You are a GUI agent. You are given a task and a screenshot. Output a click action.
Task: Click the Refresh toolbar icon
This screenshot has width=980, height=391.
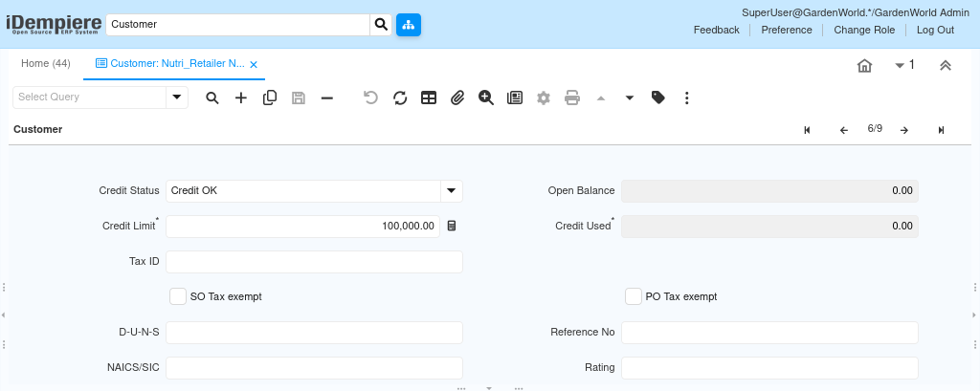[x=400, y=98]
